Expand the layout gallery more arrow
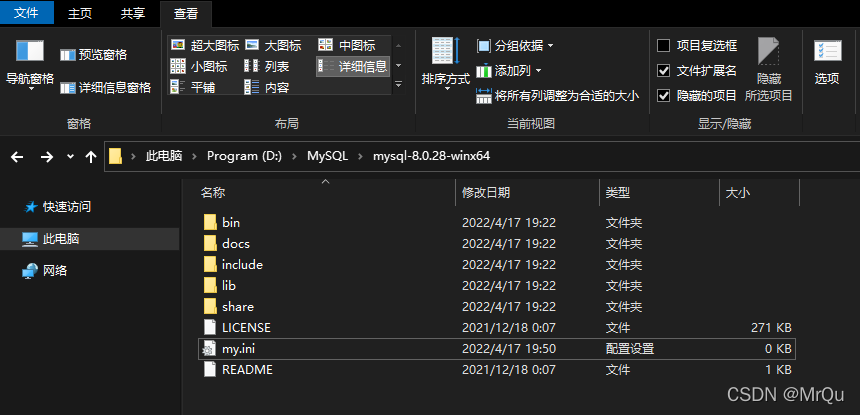860x415 pixels. (398, 84)
